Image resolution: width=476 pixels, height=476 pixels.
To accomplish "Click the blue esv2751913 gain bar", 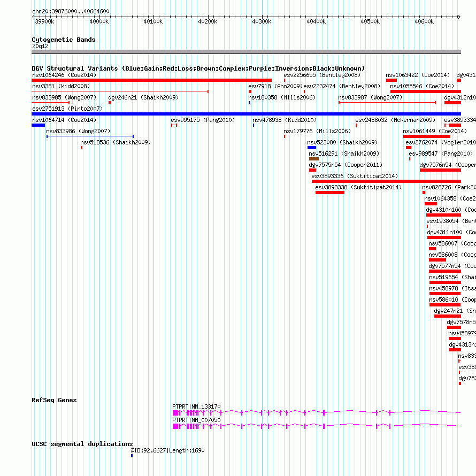I will [246, 114].
